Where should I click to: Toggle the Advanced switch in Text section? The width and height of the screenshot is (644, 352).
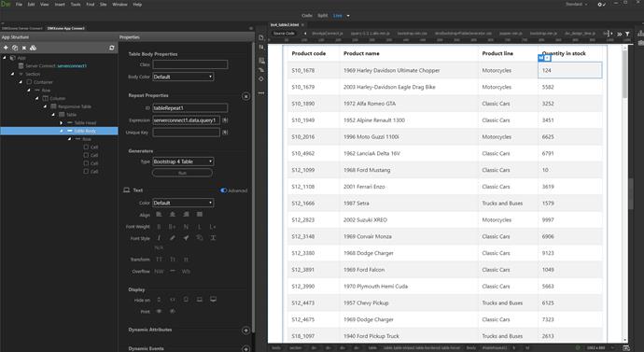[223, 190]
